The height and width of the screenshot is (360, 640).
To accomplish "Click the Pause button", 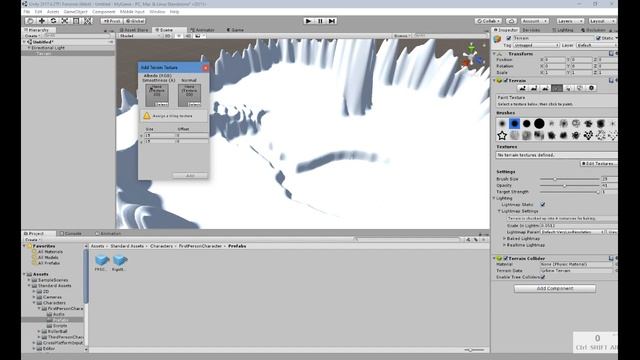I will point(320,21).
